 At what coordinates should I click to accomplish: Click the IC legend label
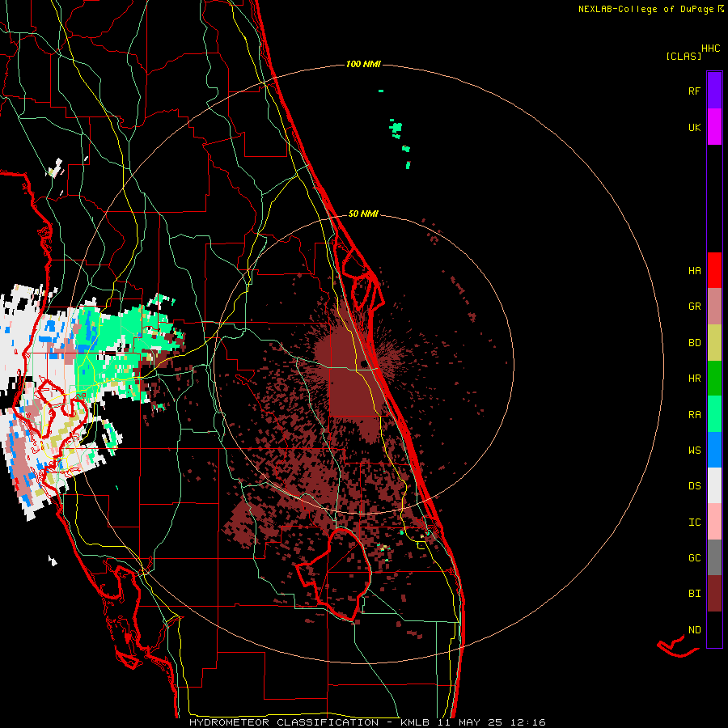(694, 523)
